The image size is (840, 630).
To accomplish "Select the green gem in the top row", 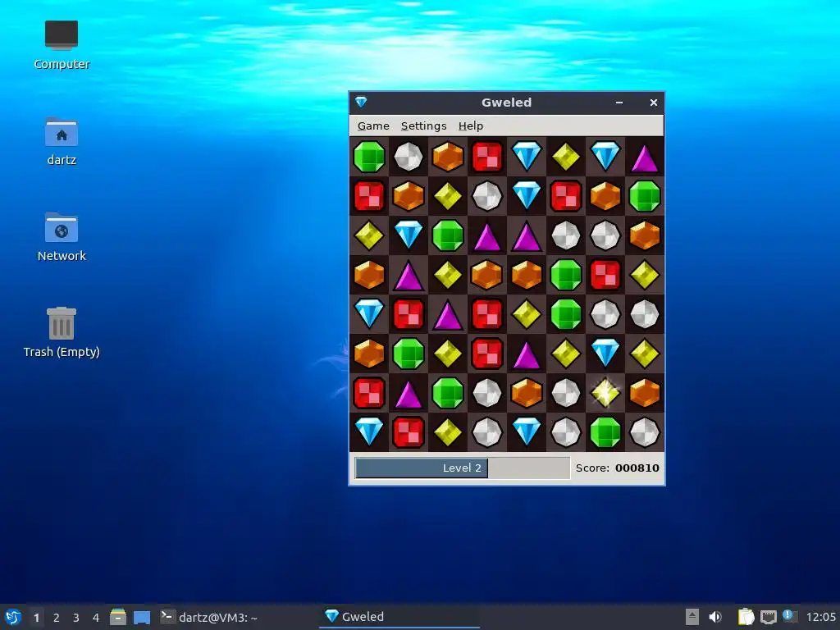I will click(369, 157).
